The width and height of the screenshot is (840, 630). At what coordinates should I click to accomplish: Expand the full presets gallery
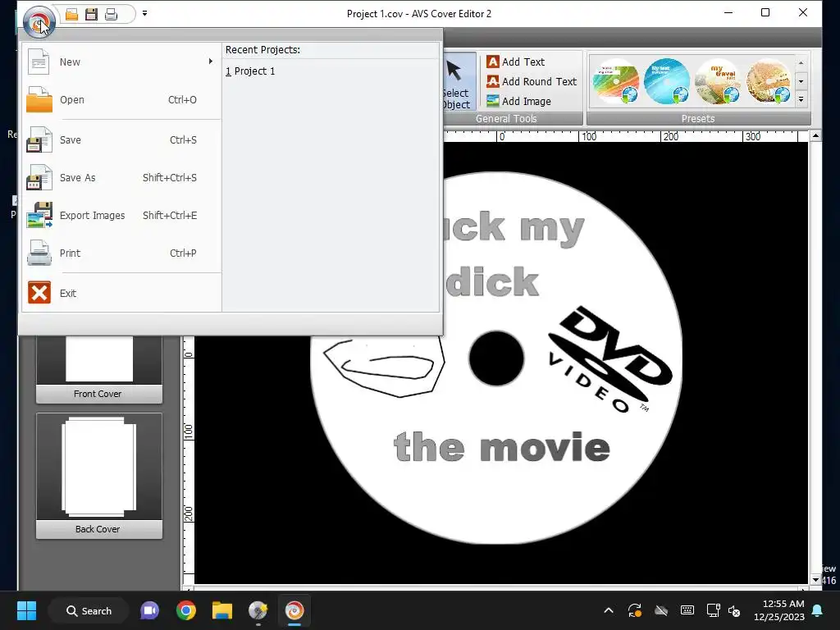point(801,99)
